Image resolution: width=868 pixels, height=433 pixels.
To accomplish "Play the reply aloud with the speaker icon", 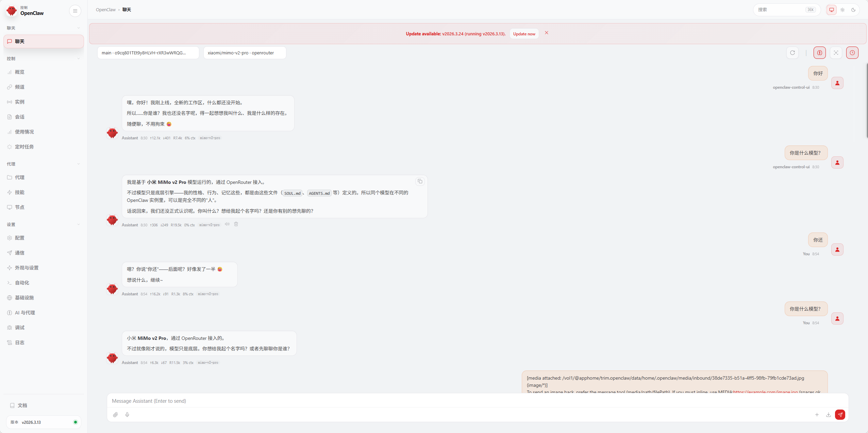I will tap(227, 224).
